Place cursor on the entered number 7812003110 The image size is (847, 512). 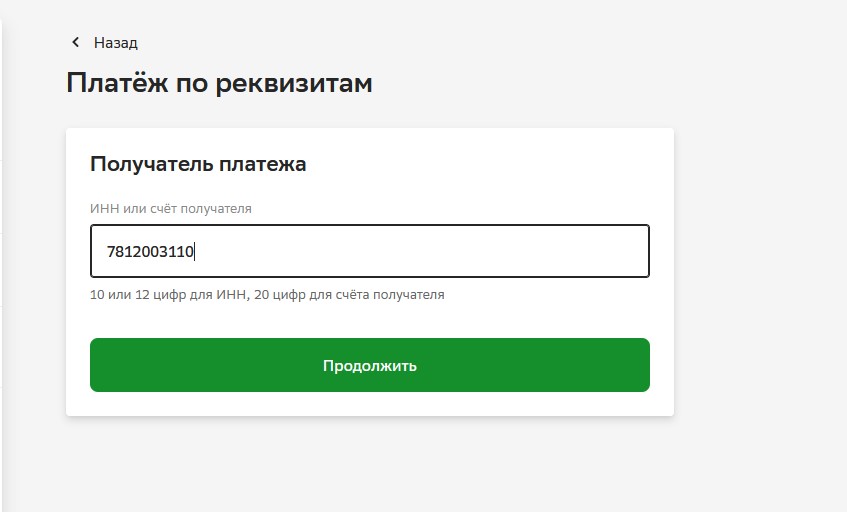(150, 252)
